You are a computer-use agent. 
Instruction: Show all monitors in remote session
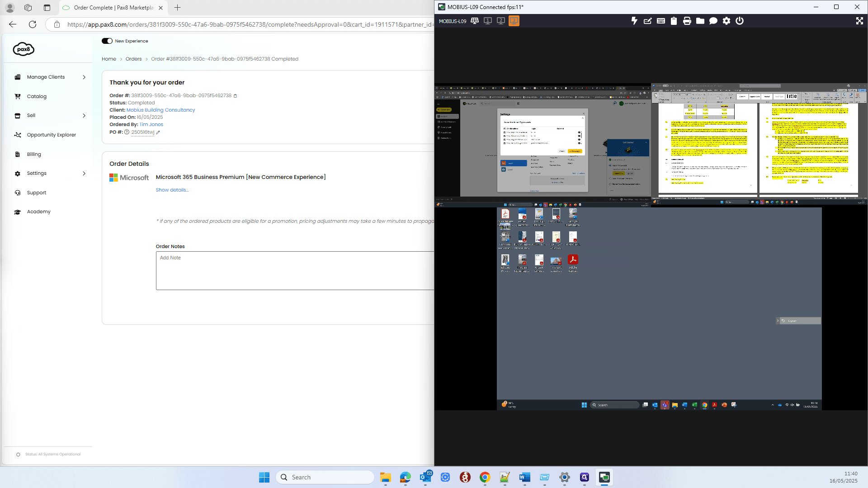pyautogui.click(x=475, y=21)
